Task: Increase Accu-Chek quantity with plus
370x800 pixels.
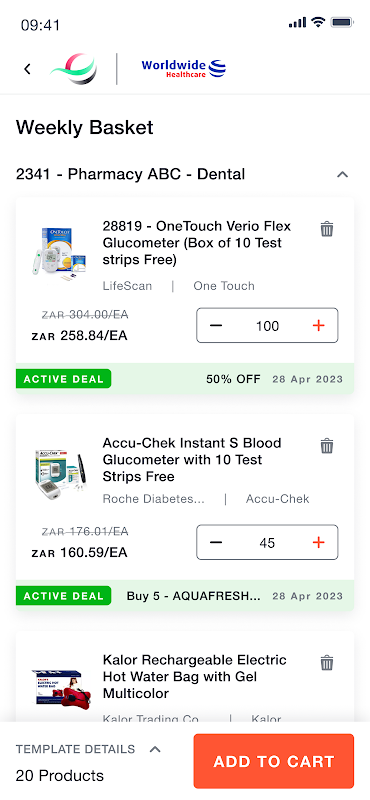Action: [318, 542]
